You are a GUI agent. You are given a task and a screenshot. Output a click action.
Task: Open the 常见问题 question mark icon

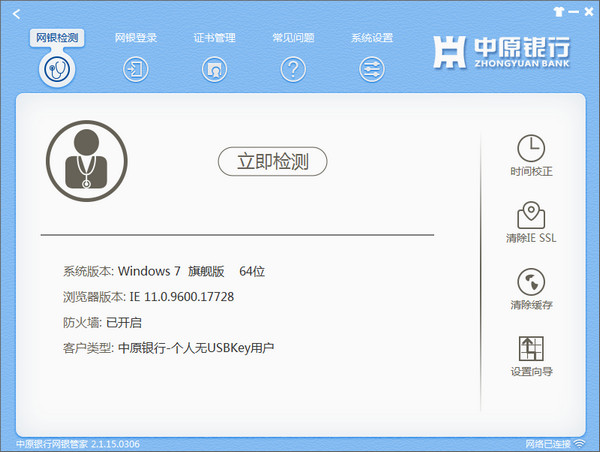(x=293, y=69)
